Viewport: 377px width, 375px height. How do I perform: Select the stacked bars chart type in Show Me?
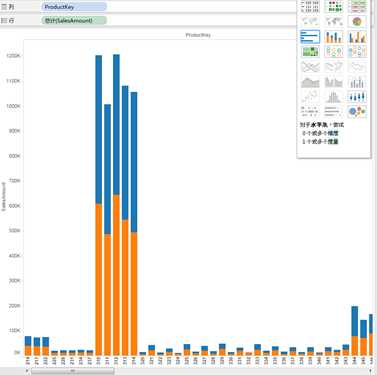pyautogui.click(x=334, y=37)
